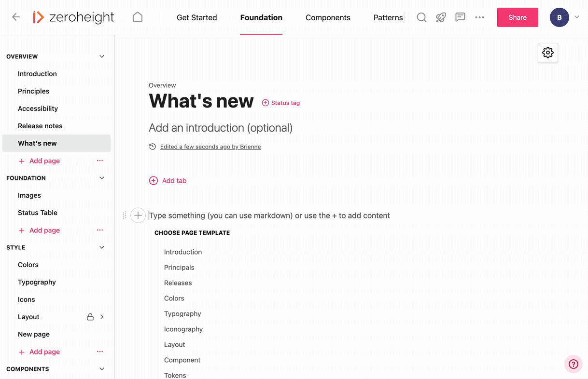Click the lock icon beside Layout
588x379 pixels.
90,317
